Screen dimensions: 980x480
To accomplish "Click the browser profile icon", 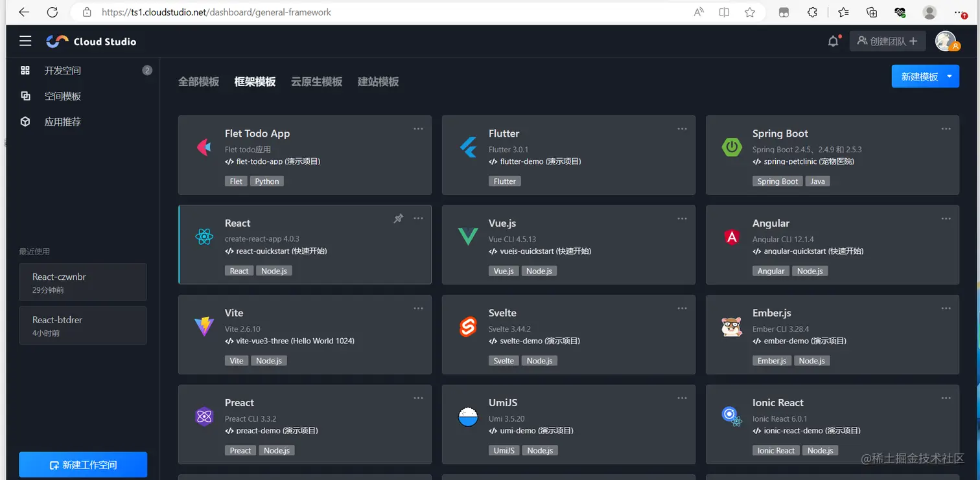I will coord(929,12).
